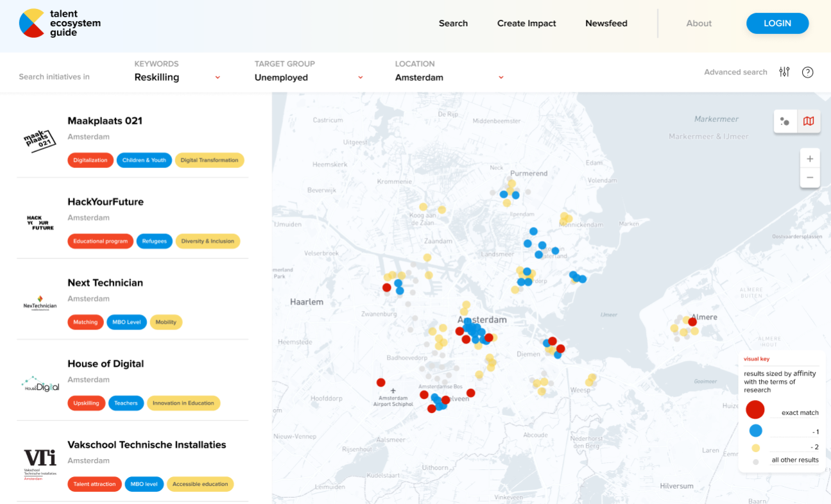This screenshot has height=504, width=831.
Task: Open the House of Digital title
Action: pos(106,364)
